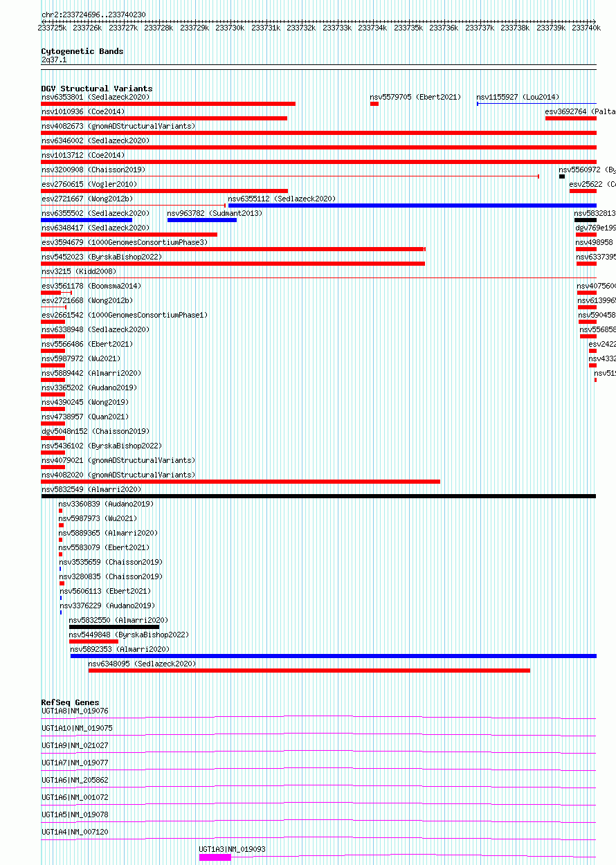
Task: Select the nsv5436102 (ByrskaBishop2022) label
Action: pyautogui.click(x=102, y=446)
